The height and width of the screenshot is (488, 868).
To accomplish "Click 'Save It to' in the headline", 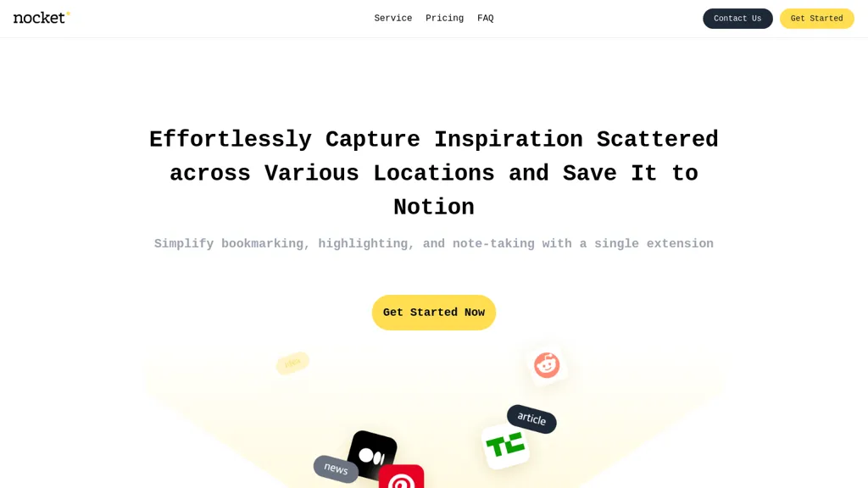I will click(630, 173).
